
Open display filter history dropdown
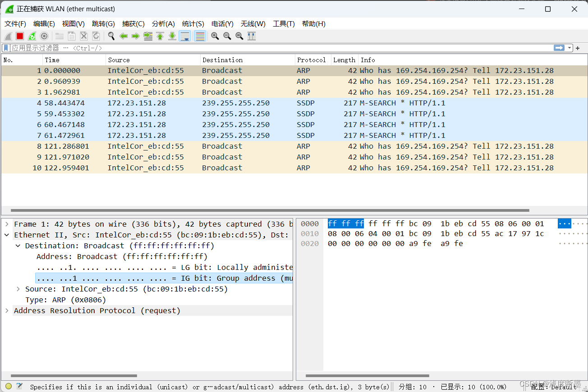(x=570, y=48)
